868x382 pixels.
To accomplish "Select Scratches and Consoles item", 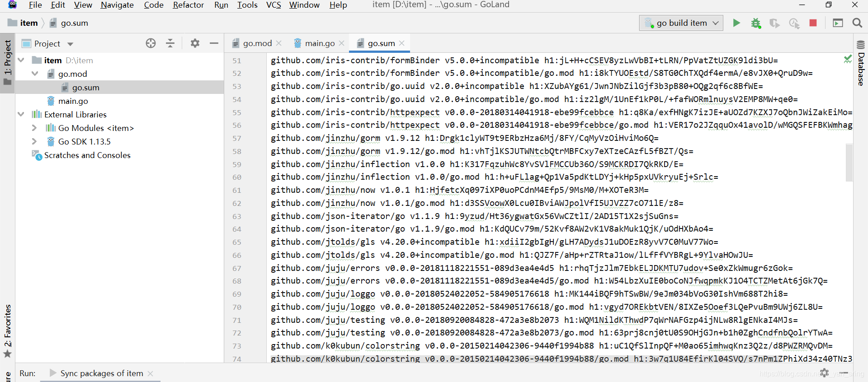I will [87, 155].
